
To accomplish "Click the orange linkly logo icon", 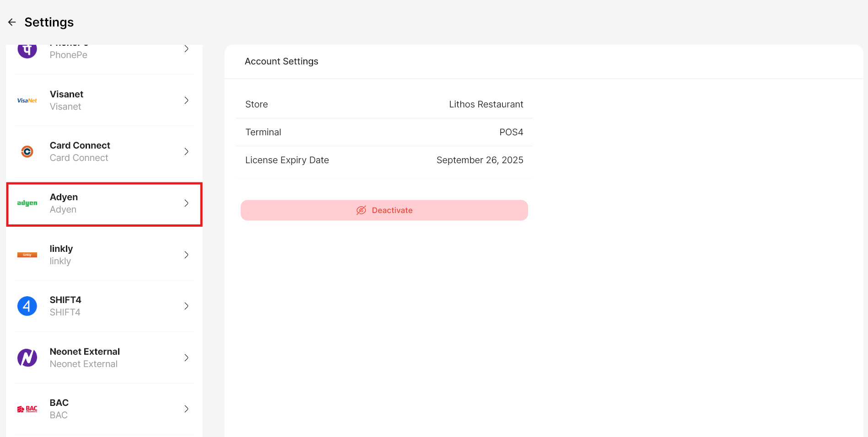I will [27, 255].
